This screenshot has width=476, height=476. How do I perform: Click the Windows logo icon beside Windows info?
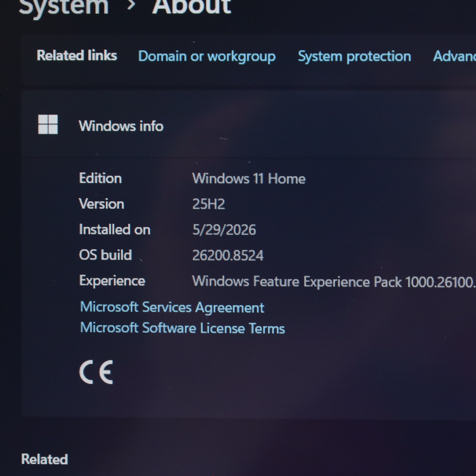coord(48,124)
